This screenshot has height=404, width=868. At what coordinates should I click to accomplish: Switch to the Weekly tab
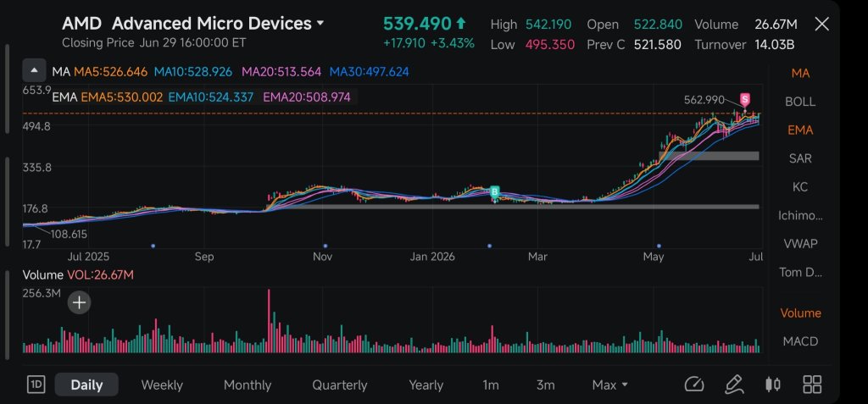pos(162,385)
